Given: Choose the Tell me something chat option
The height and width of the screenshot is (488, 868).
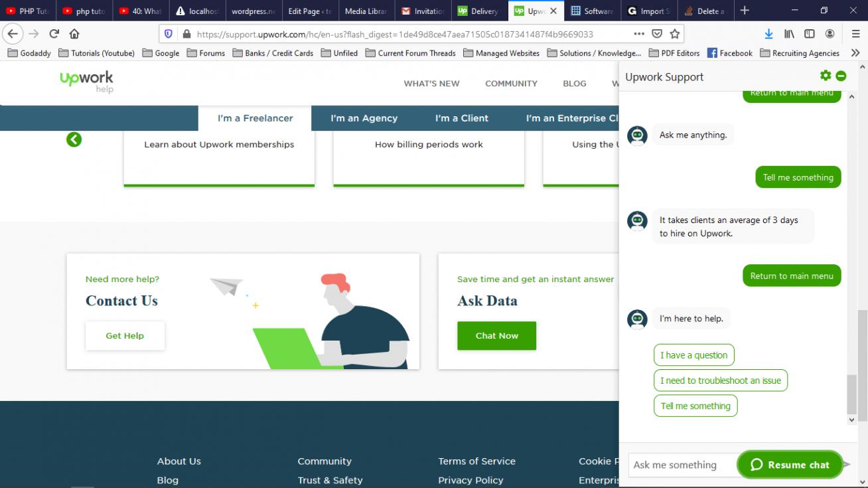Looking at the screenshot, I should (695, 406).
